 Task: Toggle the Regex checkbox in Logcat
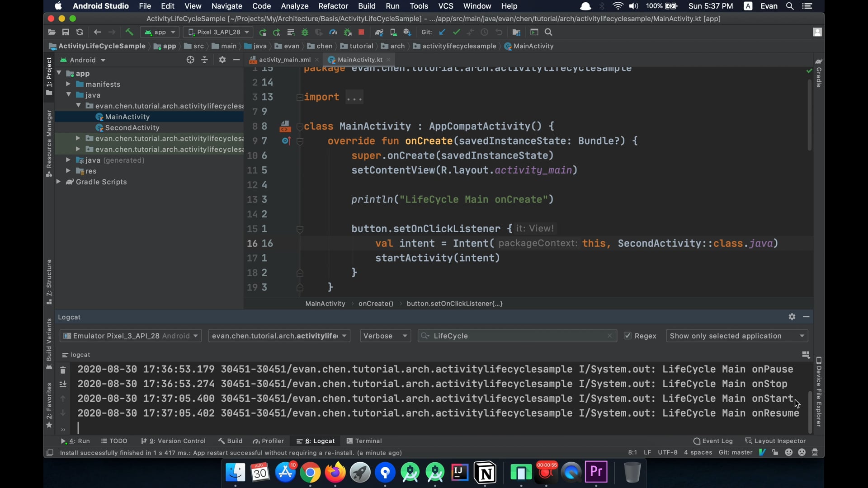tap(627, 336)
